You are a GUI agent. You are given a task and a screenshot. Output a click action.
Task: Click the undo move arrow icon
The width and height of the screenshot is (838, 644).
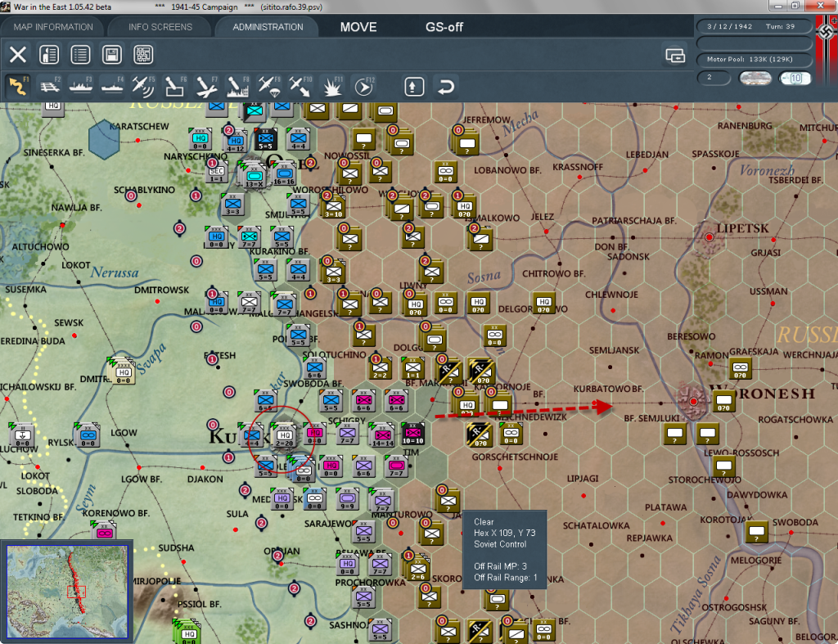(x=446, y=87)
